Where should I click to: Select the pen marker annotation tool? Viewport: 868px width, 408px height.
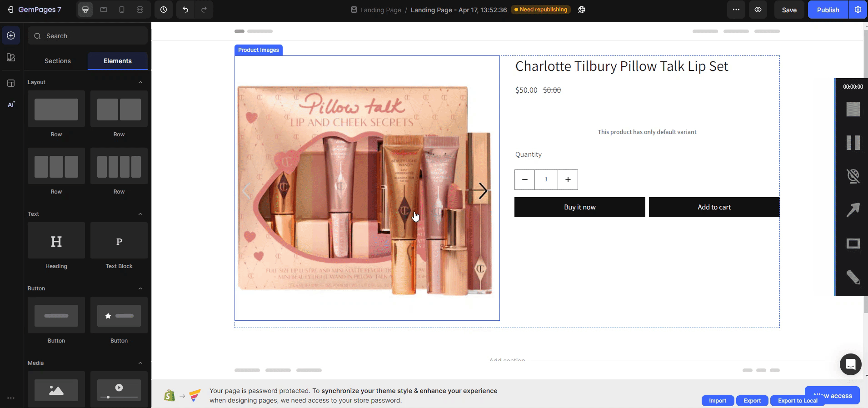click(x=853, y=277)
